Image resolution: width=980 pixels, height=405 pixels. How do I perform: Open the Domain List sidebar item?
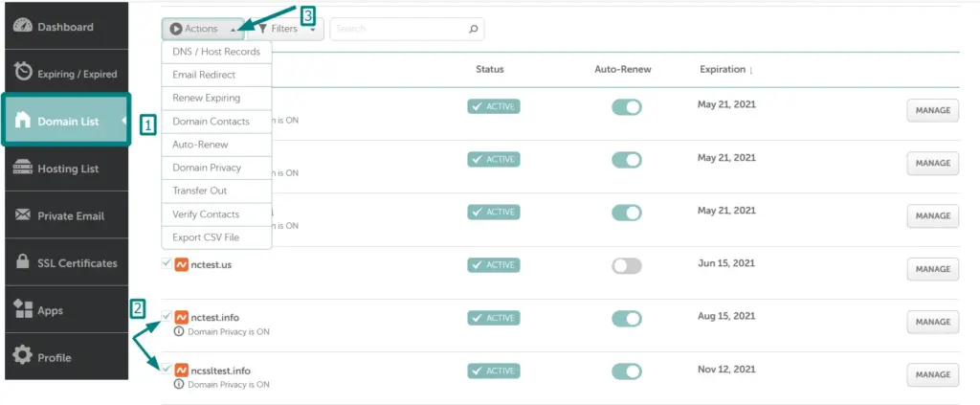[x=66, y=122]
